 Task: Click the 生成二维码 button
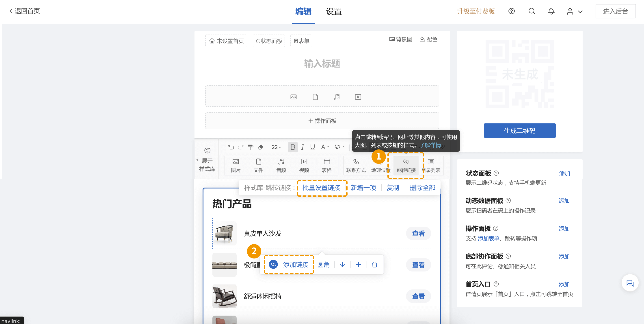click(x=519, y=130)
